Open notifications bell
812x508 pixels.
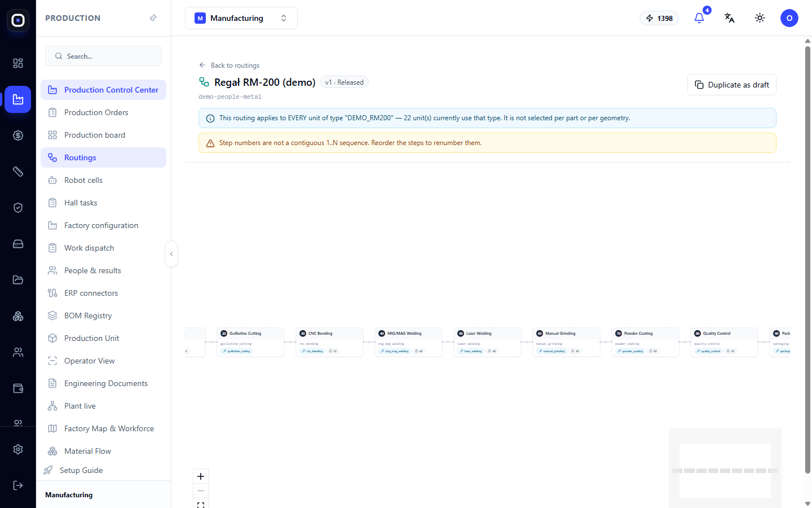click(699, 18)
